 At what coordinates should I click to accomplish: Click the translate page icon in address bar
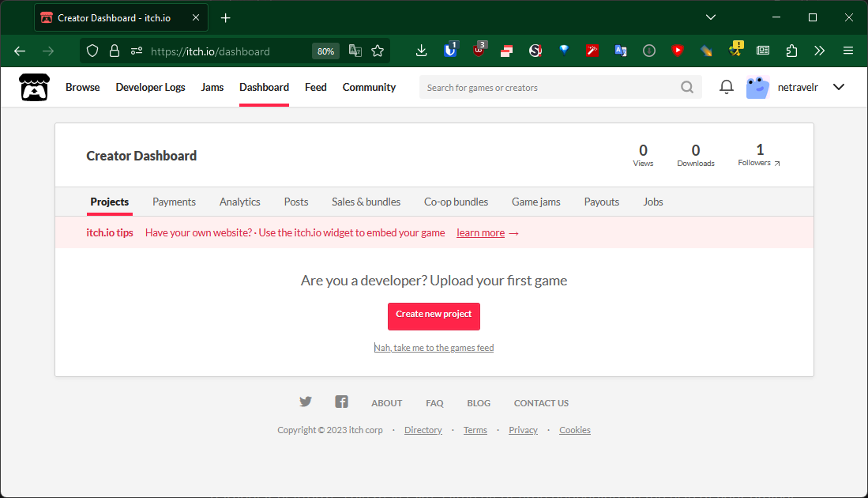point(355,51)
